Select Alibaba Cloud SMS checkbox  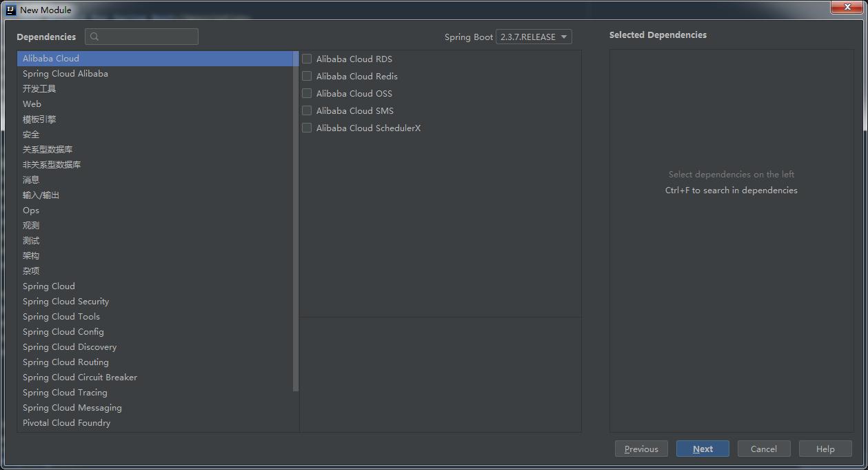[307, 110]
